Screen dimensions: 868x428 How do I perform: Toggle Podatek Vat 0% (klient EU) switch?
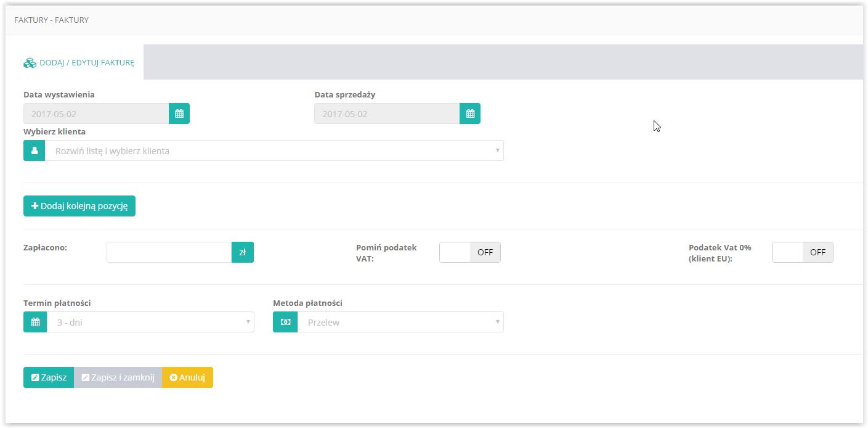[x=803, y=252]
